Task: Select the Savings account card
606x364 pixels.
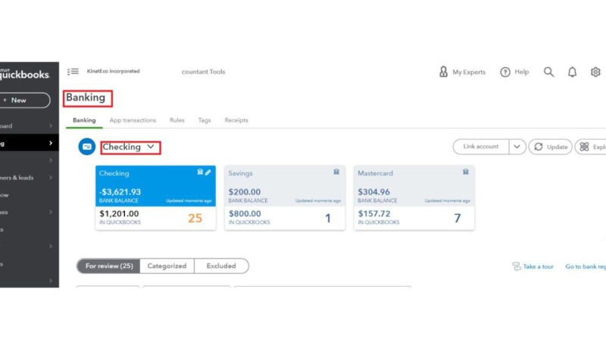Action: [x=285, y=198]
